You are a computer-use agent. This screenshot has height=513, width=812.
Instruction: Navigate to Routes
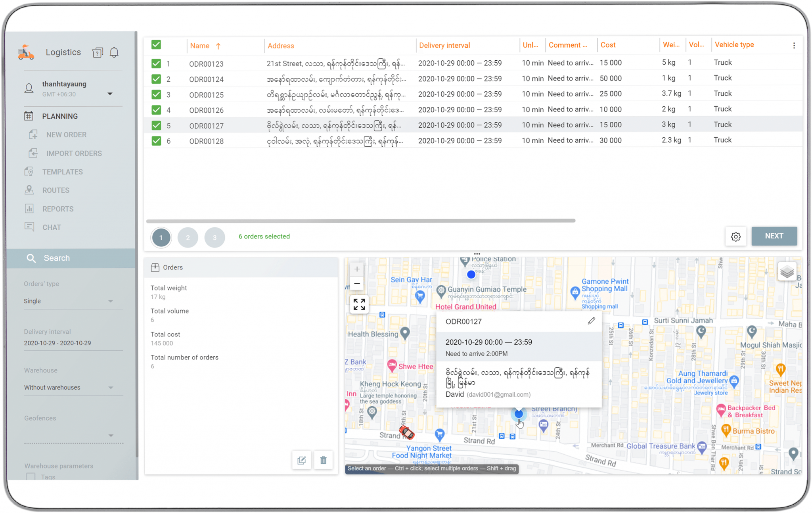tap(56, 190)
